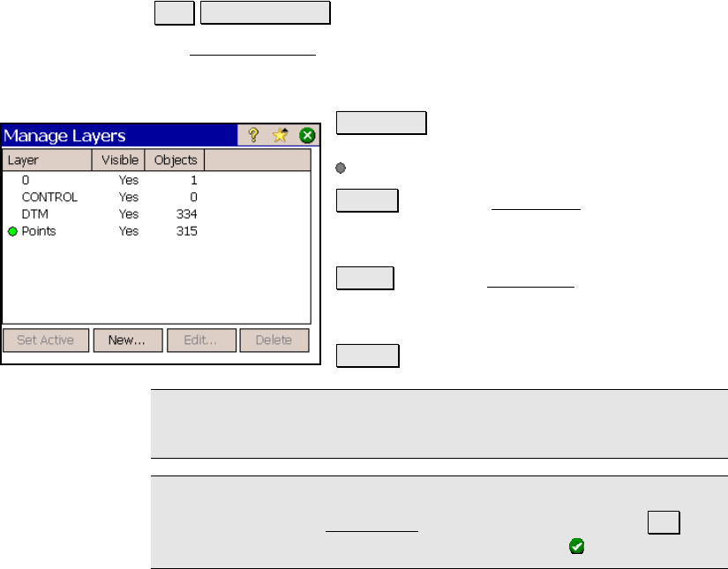Select the Points layer row

[x=156, y=231]
